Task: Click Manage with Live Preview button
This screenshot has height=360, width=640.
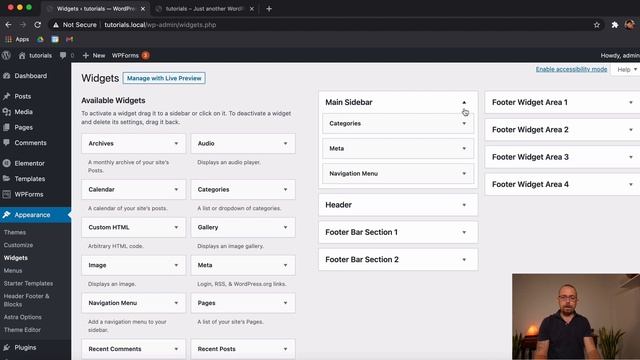Action: [164, 78]
